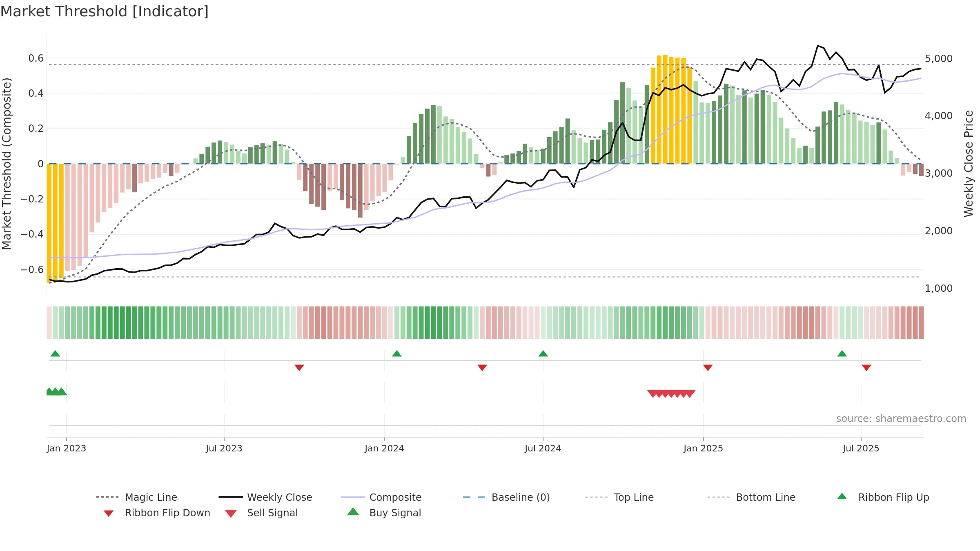This screenshot has height=551, width=980.
Task: Toggle the Ribbon Flip Up legend entry
Action: [x=883, y=497]
